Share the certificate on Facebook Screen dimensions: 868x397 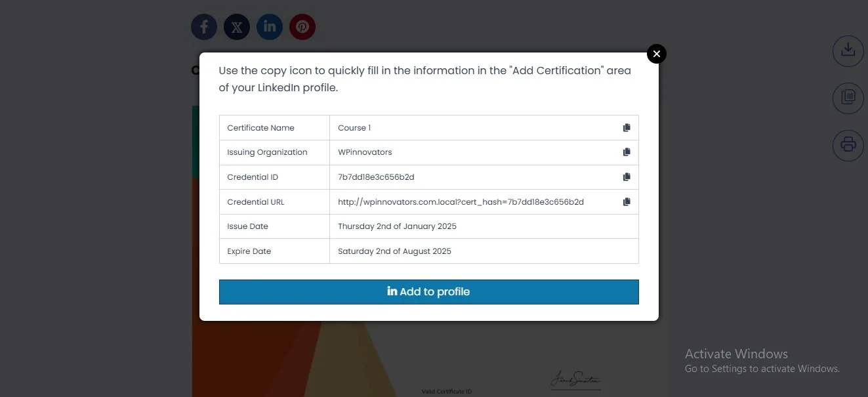[203, 27]
